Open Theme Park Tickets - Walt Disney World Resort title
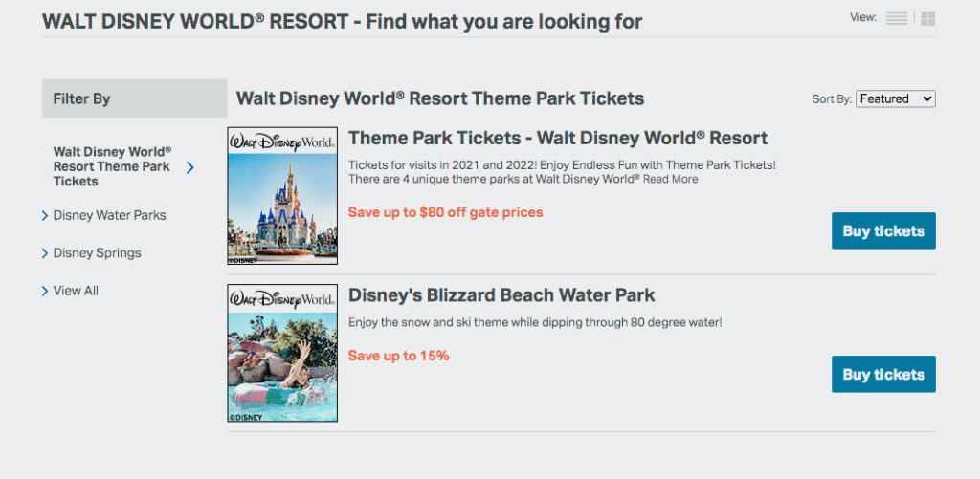Image resolution: width=980 pixels, height=479 pixels. coord(558,138)
